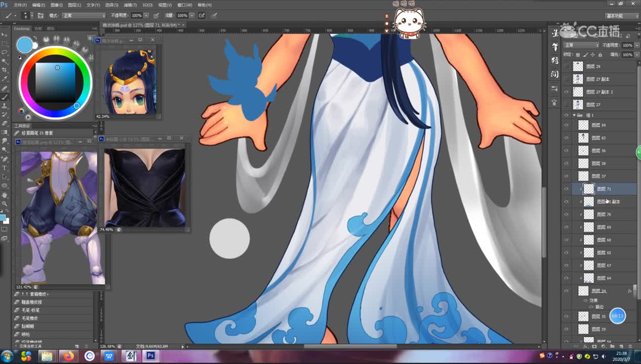Viewport: 641px width, 364px height.
Task: Click lock transparent pixels icon
Action: pyautogui.click(x=578, y=55)
